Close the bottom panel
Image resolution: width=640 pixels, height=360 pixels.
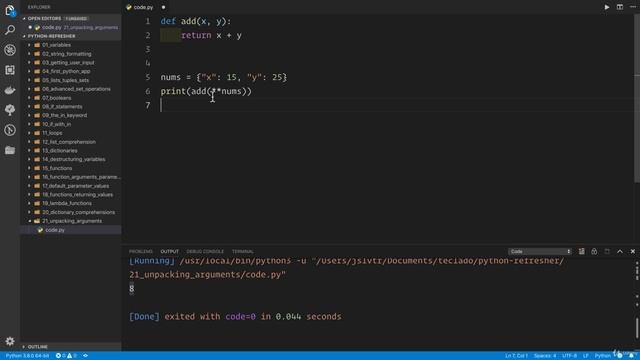pyautogui.click(x=633, y=251)
